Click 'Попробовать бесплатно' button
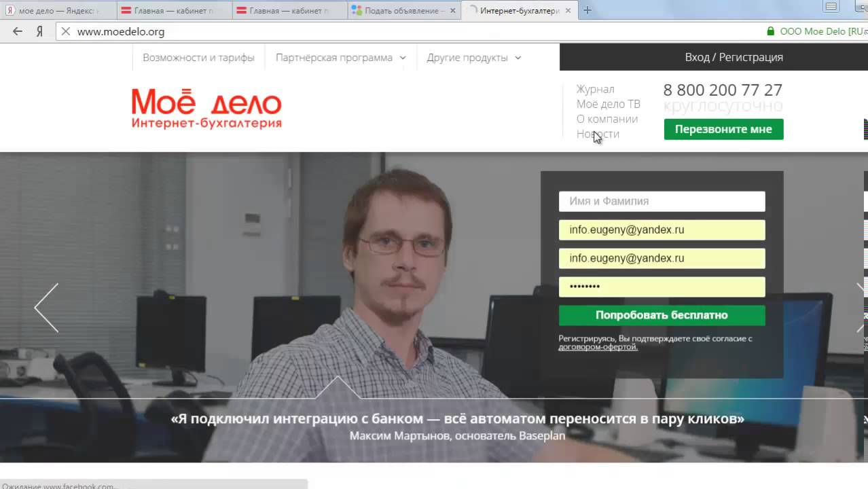Image resolution: width=868 pixels, height=489 pixels. (662, 315)
